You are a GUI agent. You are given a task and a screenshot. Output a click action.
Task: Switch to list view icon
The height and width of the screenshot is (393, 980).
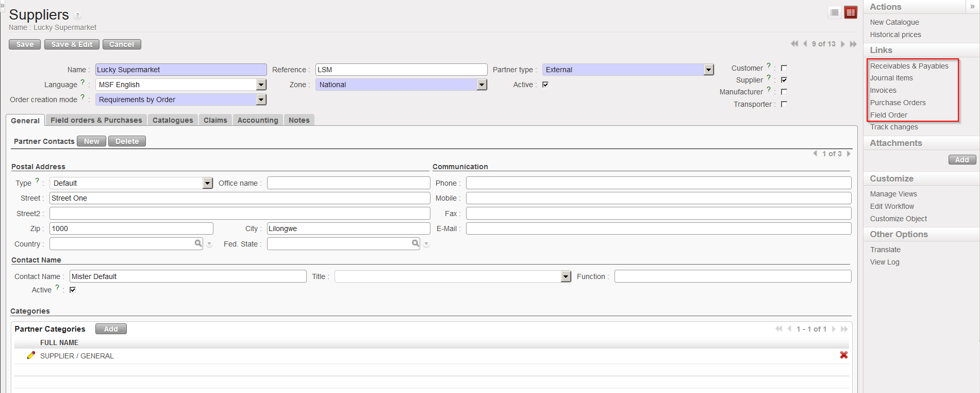835,12
